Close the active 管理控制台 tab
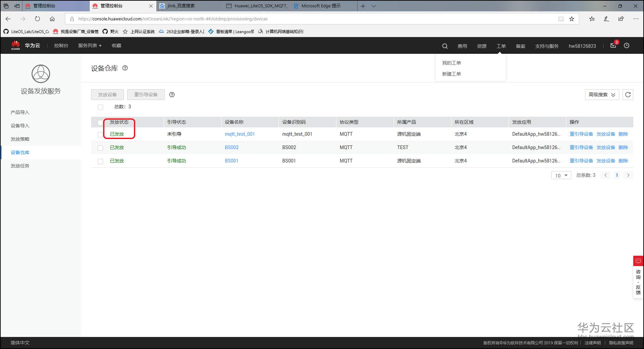 tap(151, 6)
